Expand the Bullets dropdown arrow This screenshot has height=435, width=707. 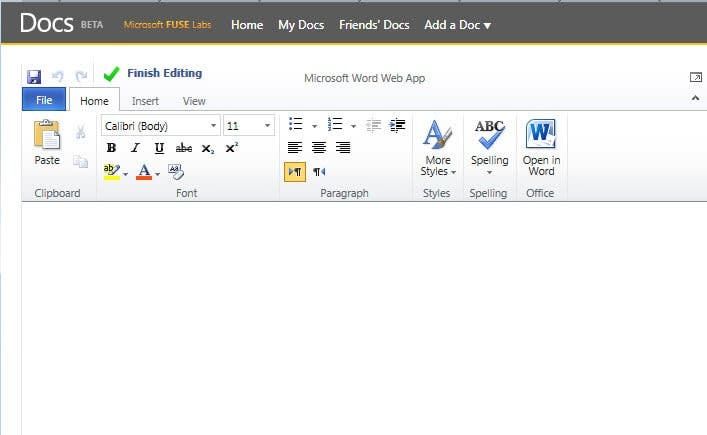pos(314,126)
